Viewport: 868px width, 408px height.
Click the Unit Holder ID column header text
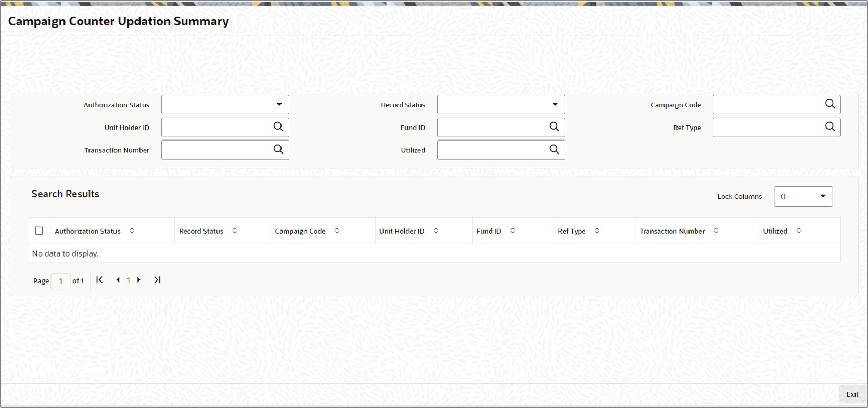pos(402,231)
